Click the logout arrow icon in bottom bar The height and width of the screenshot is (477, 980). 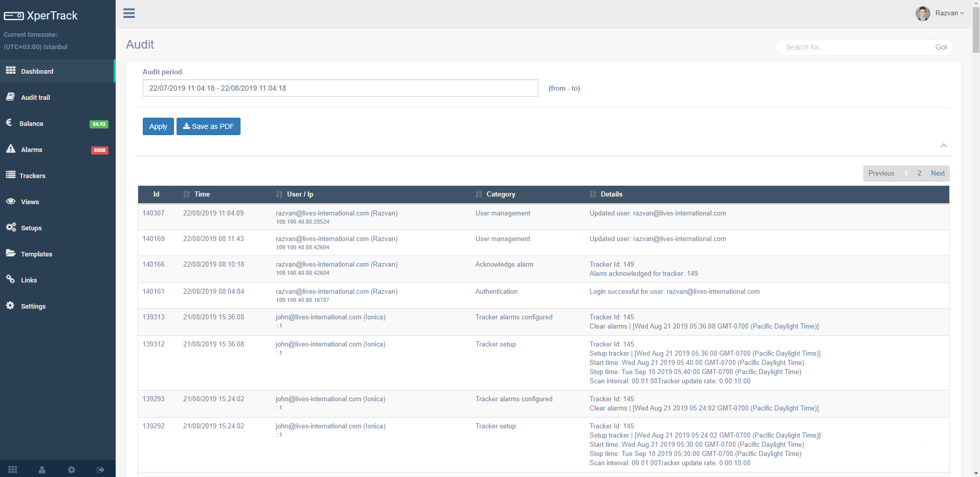(101, 469)
